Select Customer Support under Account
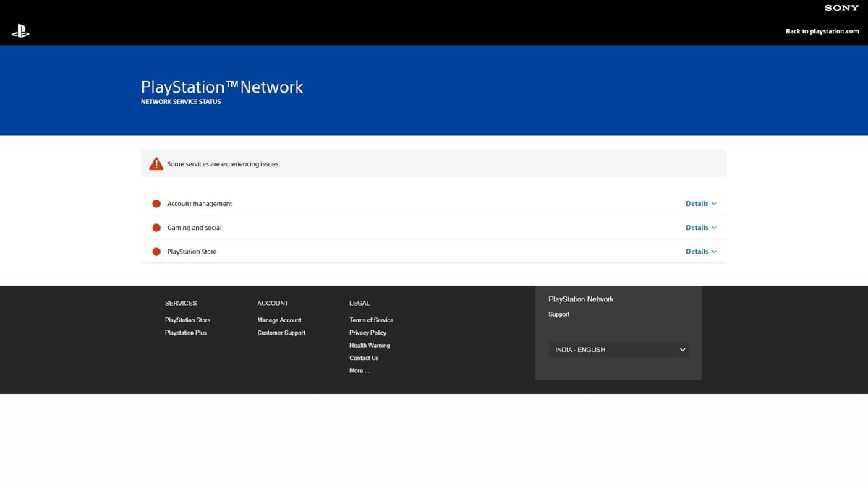This screenshot has width=868, height=488. [281, 333]
